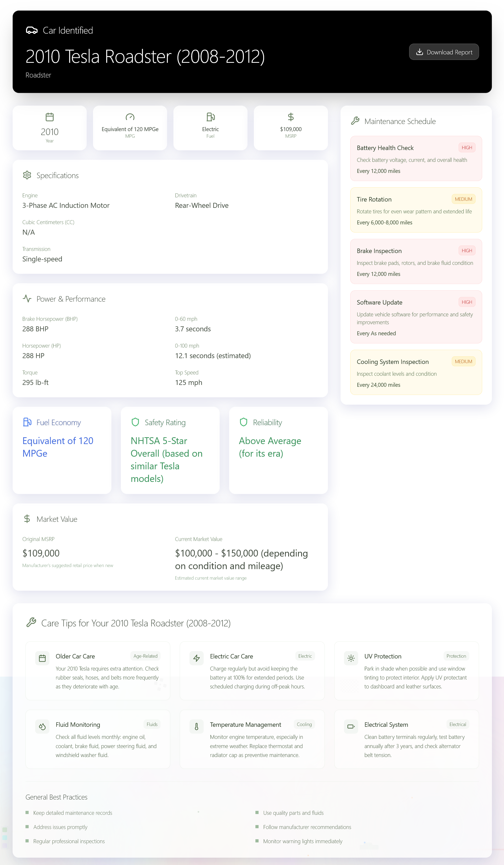This screenshot has height=865, width=504.
Task: Click the wrench icon beside the Care Tips heading
Action: pos(31,622)
